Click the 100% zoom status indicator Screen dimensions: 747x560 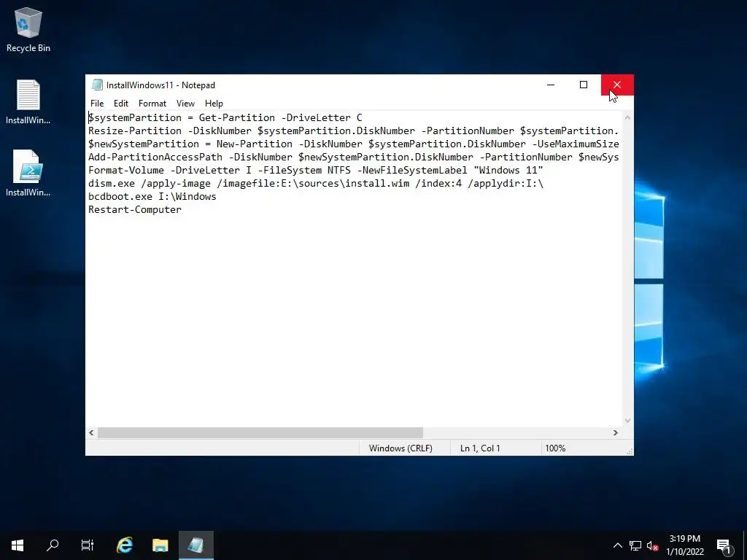click(x=555, y=448)
